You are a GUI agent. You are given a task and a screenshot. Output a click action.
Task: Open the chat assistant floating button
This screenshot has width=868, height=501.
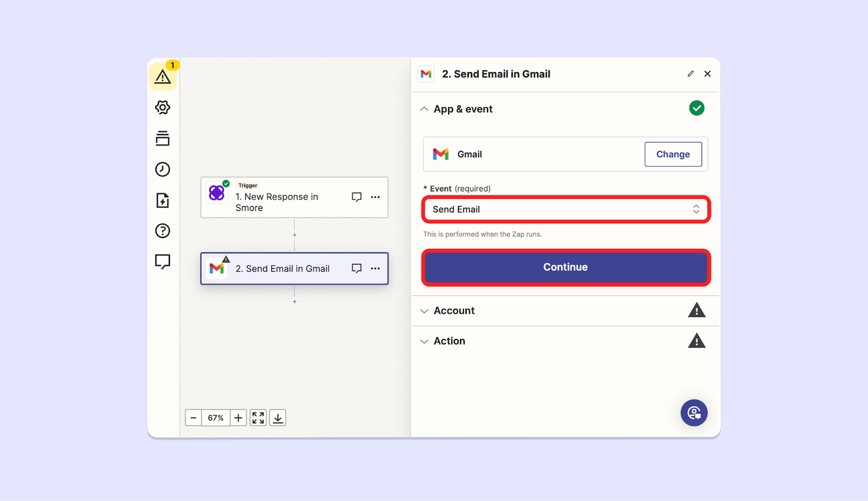(694, 413)
